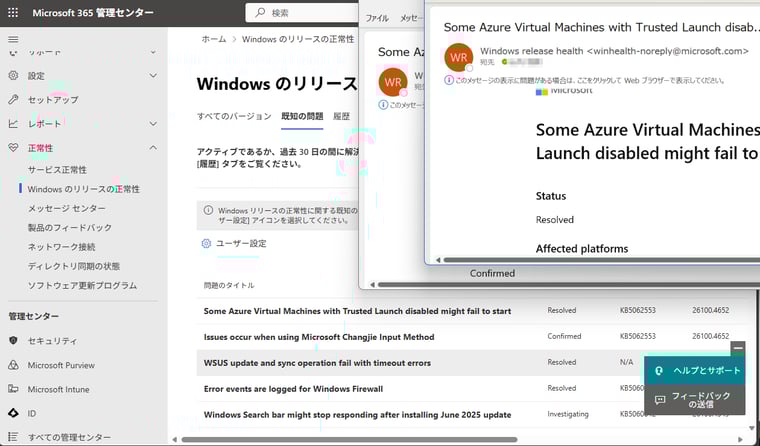Open Windows Firewall error events issue
This screenshot has width=760, height=446.
[x=293, y=389]
